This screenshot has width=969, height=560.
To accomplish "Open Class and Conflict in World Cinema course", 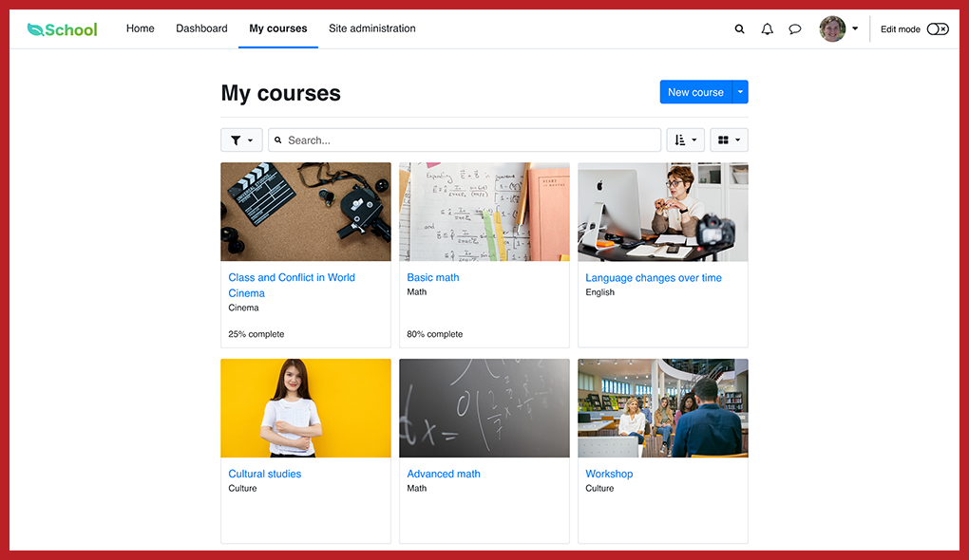I will click(x=292, y=286).
